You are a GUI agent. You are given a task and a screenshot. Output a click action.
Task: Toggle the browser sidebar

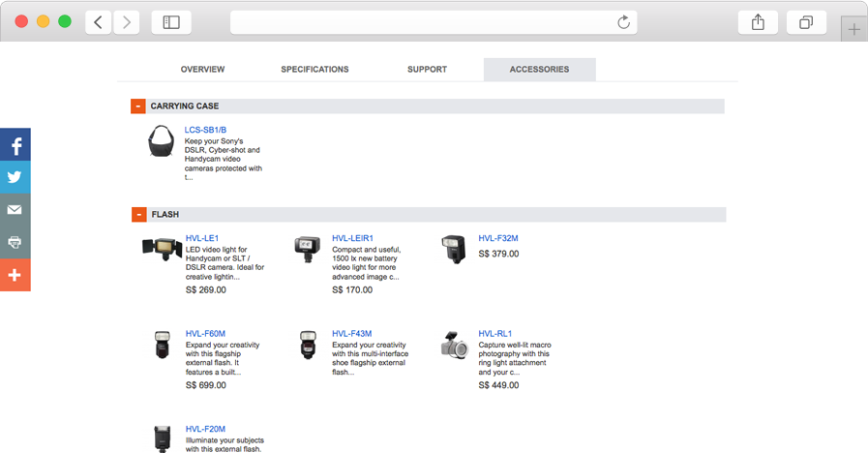[171, 22]
